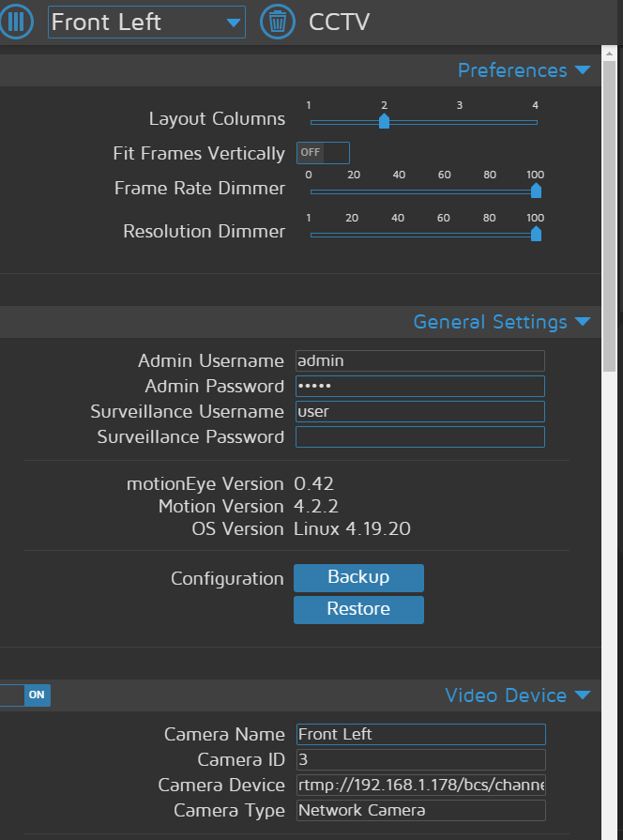This screenshot has height=840, width=623.
Task: Focus the empty Surveillance Password field
Action: point(419,436)
